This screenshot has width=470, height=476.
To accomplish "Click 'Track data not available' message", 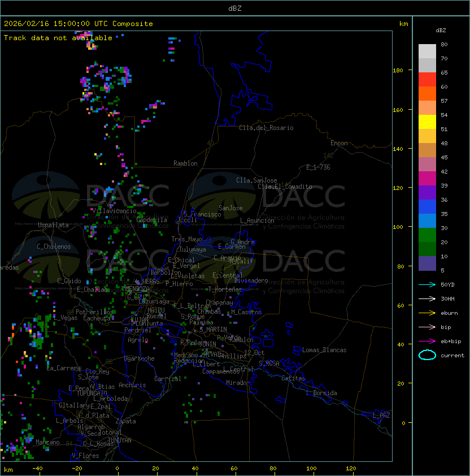I will (x=58, y=38).
